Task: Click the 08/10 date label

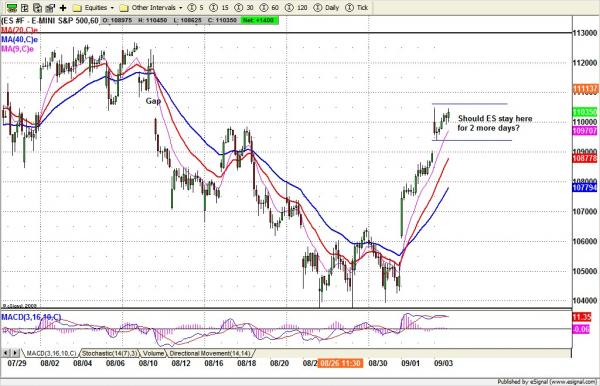Action: pos(148,363)
